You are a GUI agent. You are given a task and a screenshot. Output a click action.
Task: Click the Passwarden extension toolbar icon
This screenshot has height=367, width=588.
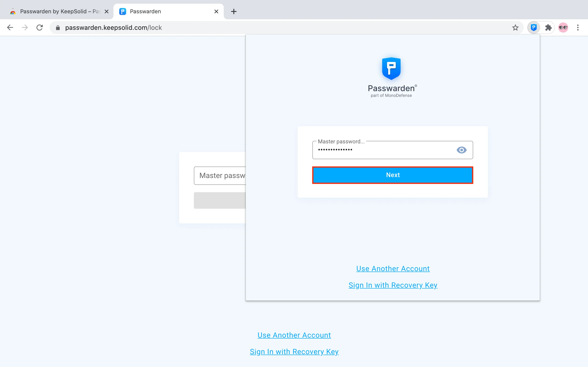(x=534, y=28)
